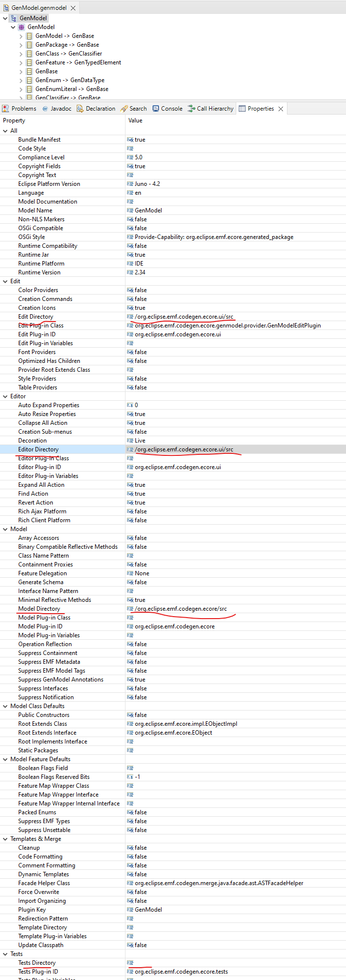Viewport: 346px width, 980px height.
Task: Collapse the All property category
Action: pos(5,131)
